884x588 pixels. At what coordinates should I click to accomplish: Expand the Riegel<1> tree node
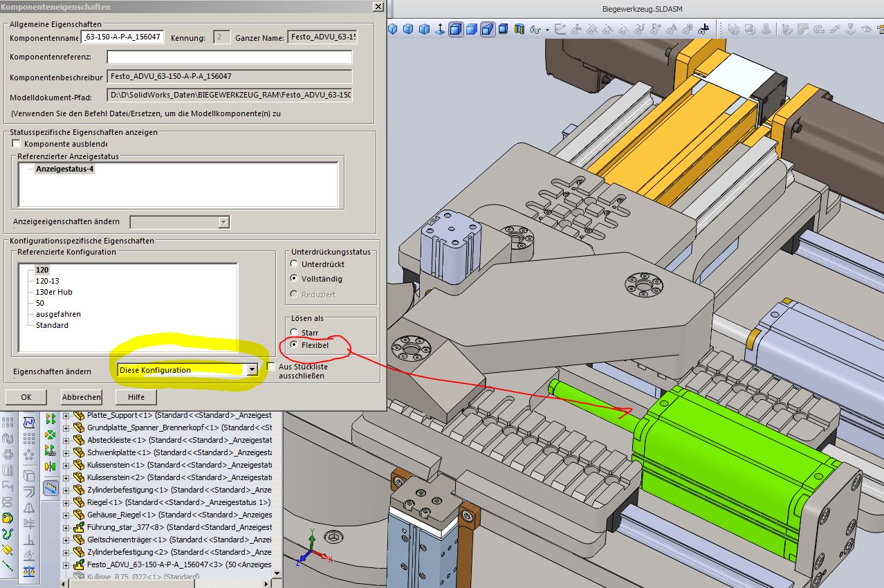click(66, 502)
